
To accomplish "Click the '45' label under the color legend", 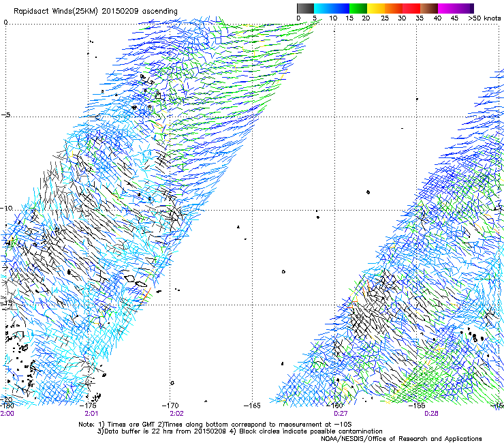I will (x=454, y=18).
